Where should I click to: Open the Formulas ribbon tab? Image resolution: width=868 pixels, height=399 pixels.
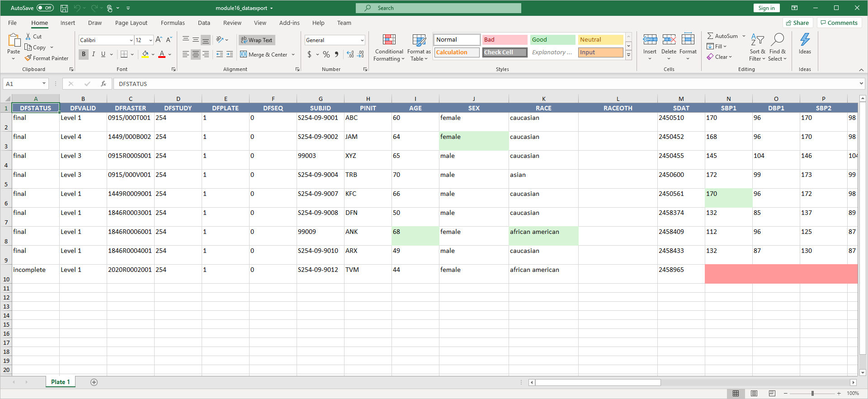(173, 23)
